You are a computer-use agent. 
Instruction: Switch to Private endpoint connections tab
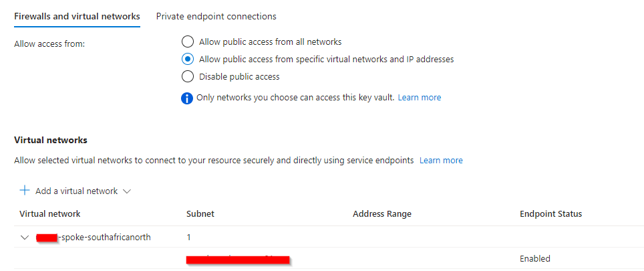pyautogui.click(x=216, y=17)
